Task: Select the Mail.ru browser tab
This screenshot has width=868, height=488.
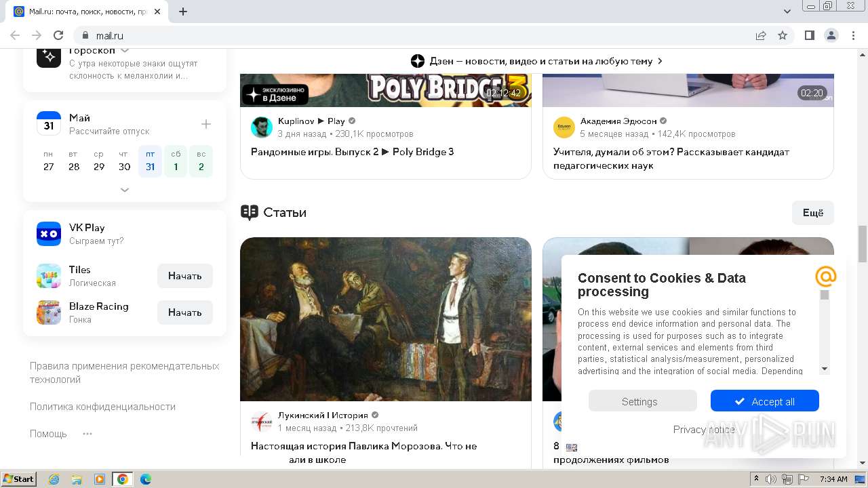Action: (x=87, y=12)
